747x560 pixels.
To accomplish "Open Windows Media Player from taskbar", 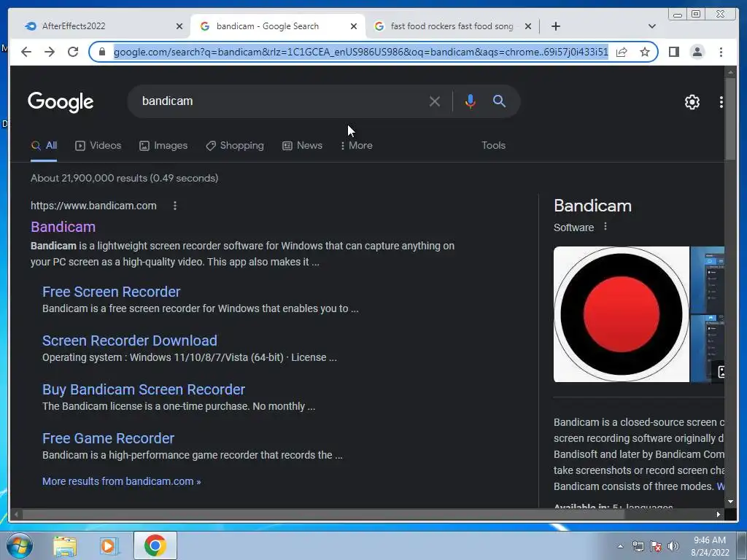I will click(109, 545).
